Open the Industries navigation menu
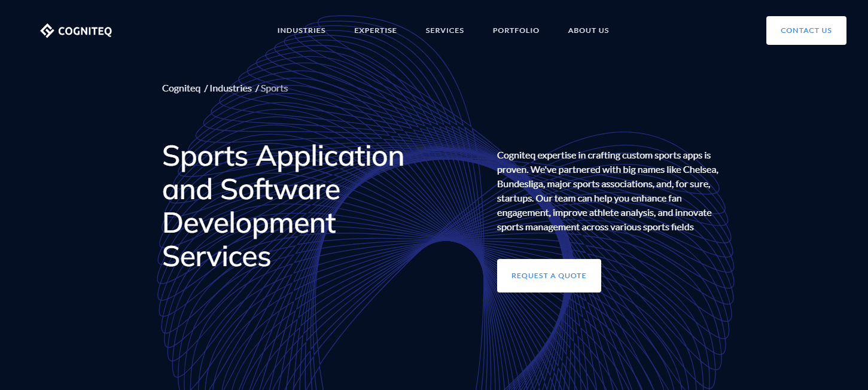Screen dimensions: 868x390 (x=301, y=31)
